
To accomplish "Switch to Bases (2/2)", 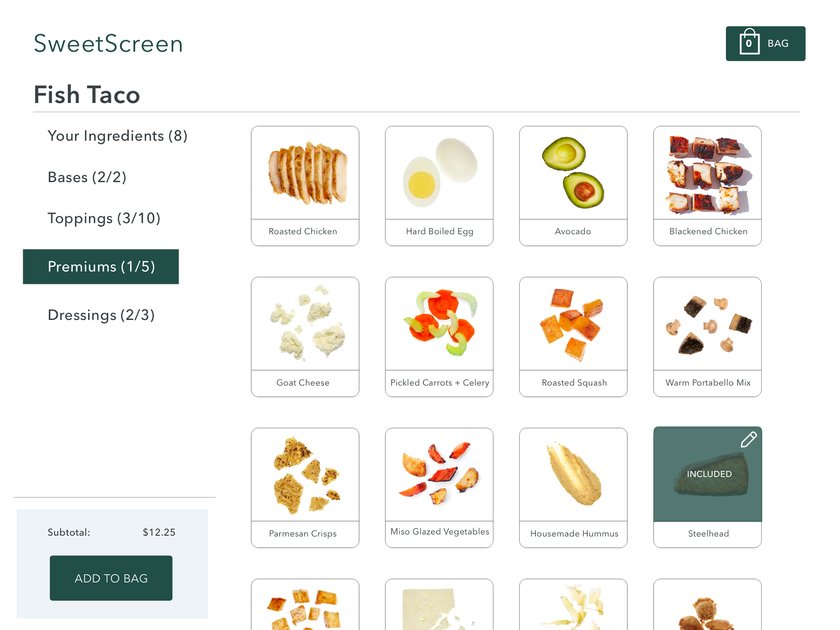I will point(87,177).
